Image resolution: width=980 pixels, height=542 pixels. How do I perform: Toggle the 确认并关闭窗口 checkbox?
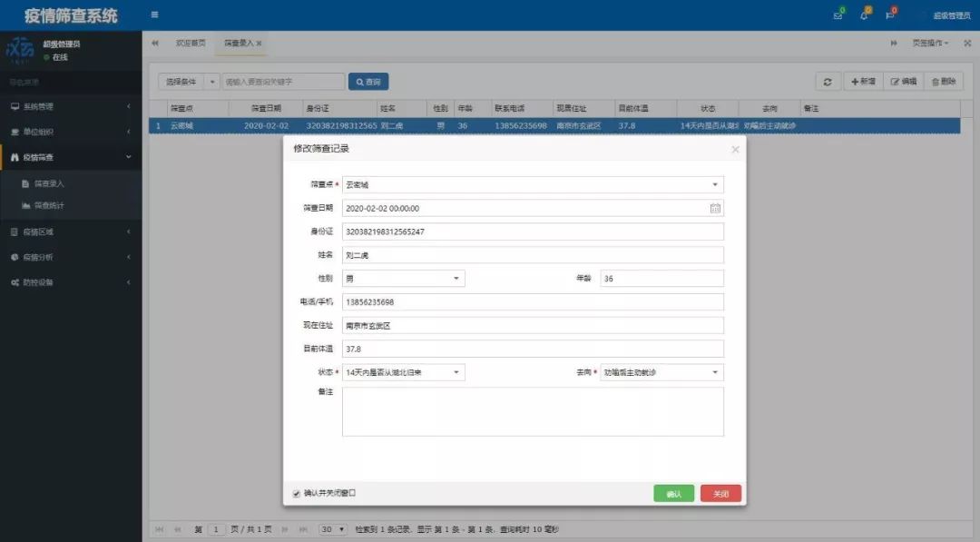[297, 494]
